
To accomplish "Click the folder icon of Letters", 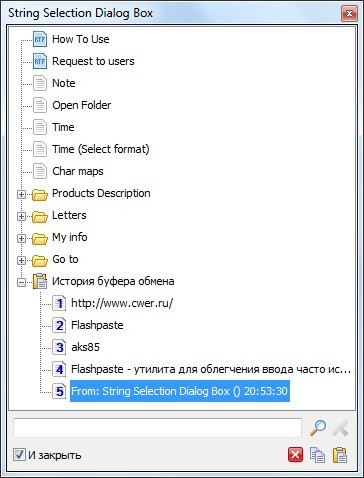I will (40, 216).
